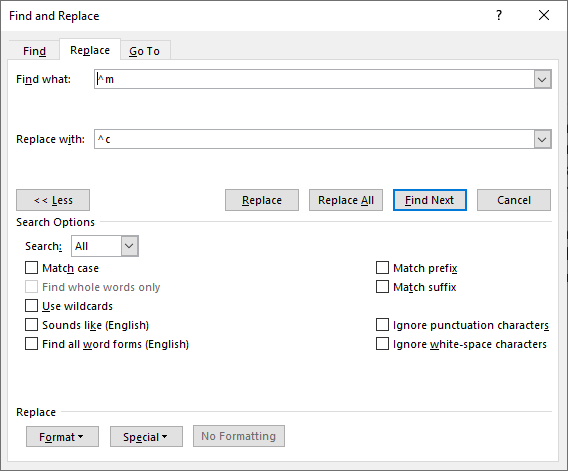568x471 pixels.
Task: Close the Find and Replace dialog
Action: [x=544, y=15]
